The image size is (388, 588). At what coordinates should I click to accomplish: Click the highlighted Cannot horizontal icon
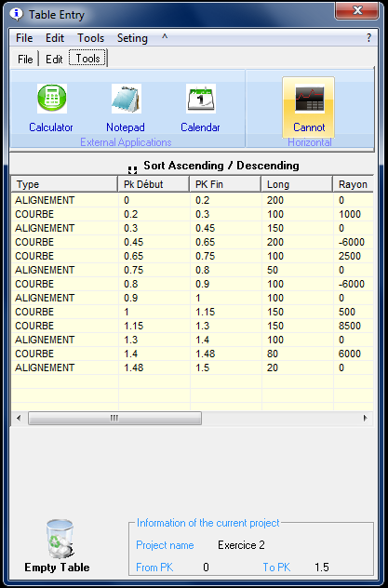[309, 108]
